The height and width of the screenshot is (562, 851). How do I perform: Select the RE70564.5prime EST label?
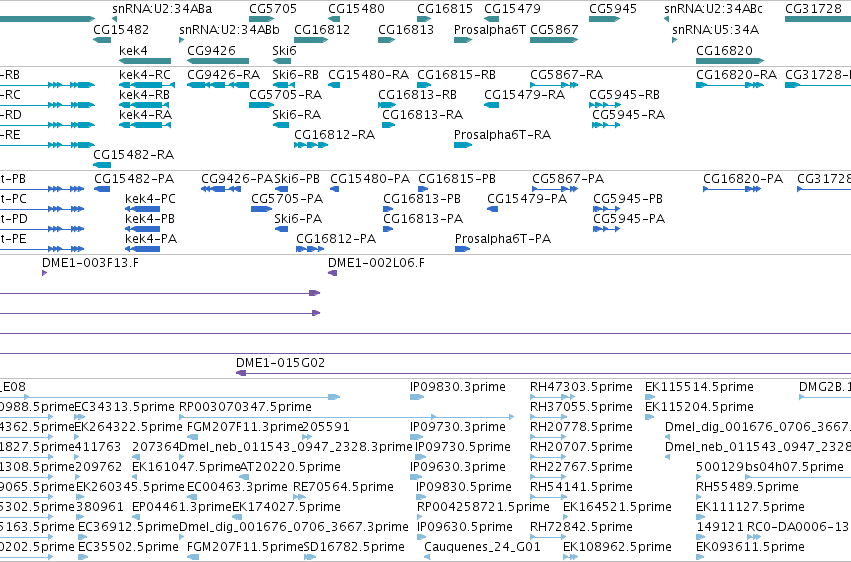(x=344, y=487)
